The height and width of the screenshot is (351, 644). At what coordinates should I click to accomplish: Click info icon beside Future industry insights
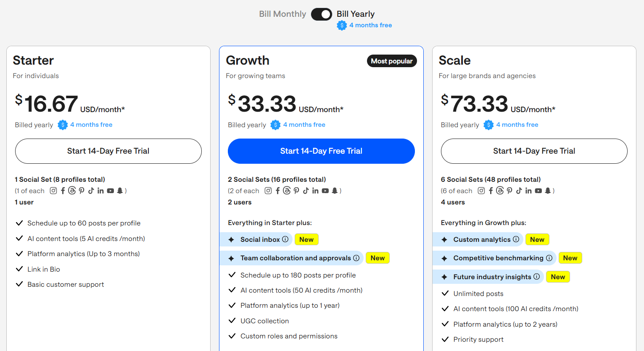536,277
